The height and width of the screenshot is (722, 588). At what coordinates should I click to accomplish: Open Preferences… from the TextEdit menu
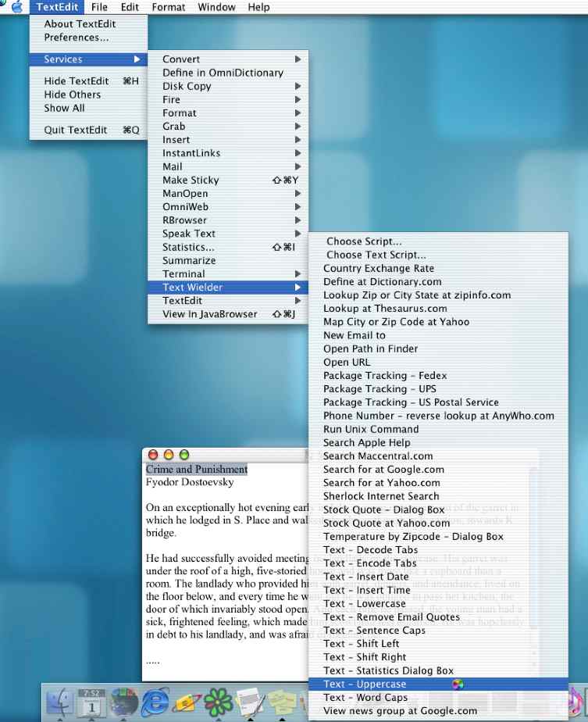click(88, 38)
